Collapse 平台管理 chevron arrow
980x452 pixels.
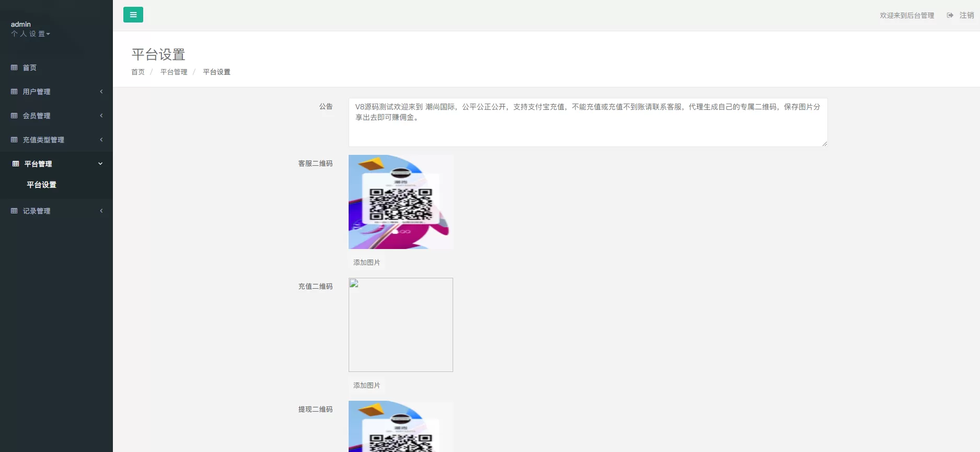tap(100, 164)
